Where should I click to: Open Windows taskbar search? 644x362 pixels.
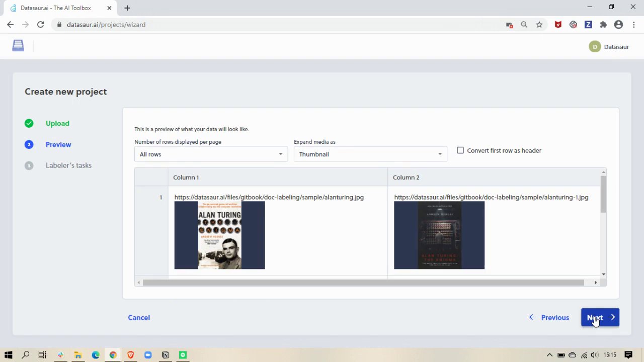[26, 355]
